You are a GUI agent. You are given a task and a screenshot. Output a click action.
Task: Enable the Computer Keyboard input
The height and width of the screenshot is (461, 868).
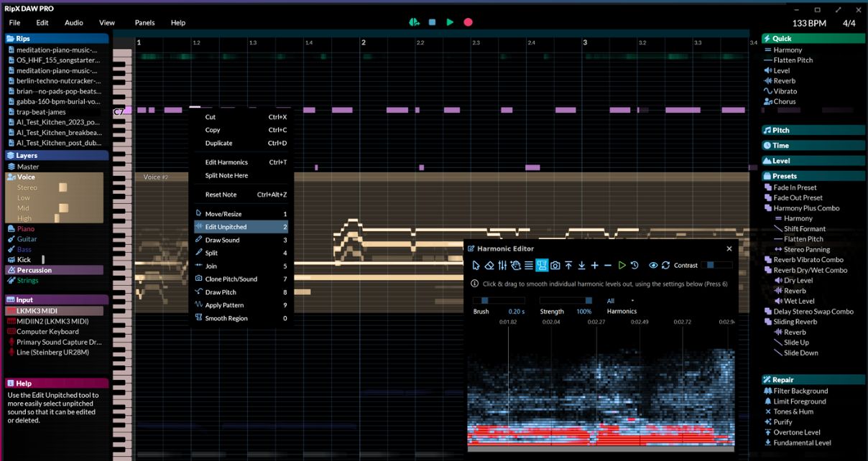(48, 332)
